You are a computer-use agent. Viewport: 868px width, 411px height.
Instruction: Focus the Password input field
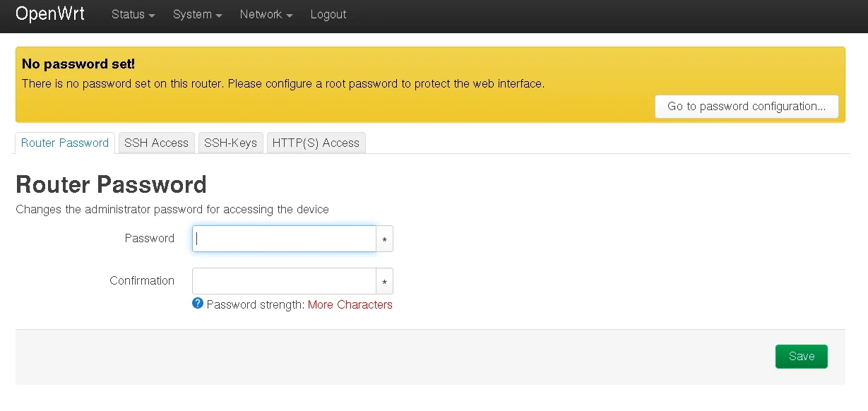(x=284, y=239)
